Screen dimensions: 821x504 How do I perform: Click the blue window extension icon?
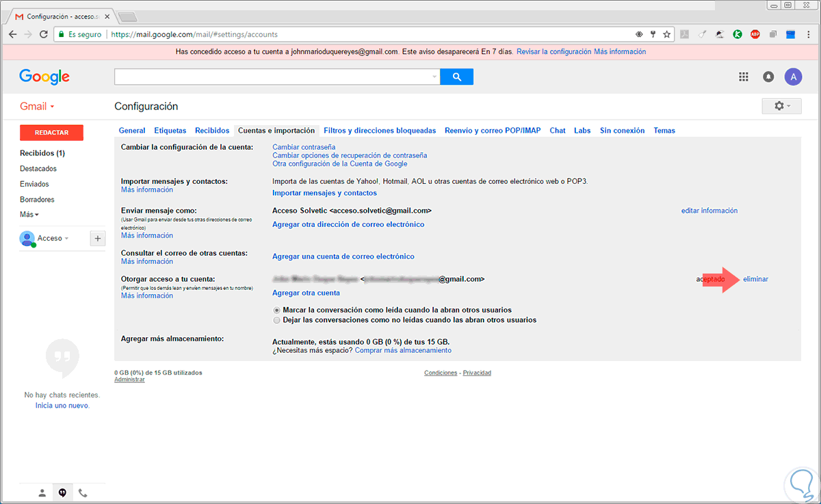(790, 34)
